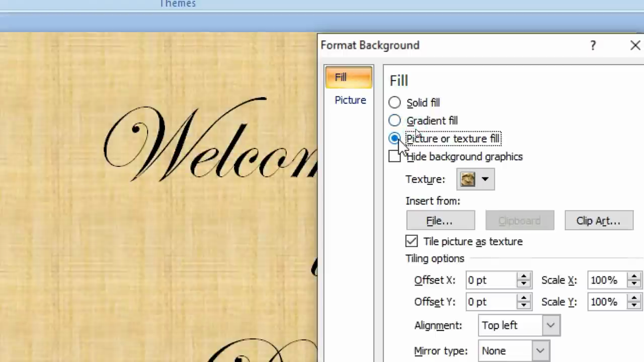Click the Clip Art... button
The width and height of the screenshot is (644, 362).
pyautogui.click(x=599, y=221)
